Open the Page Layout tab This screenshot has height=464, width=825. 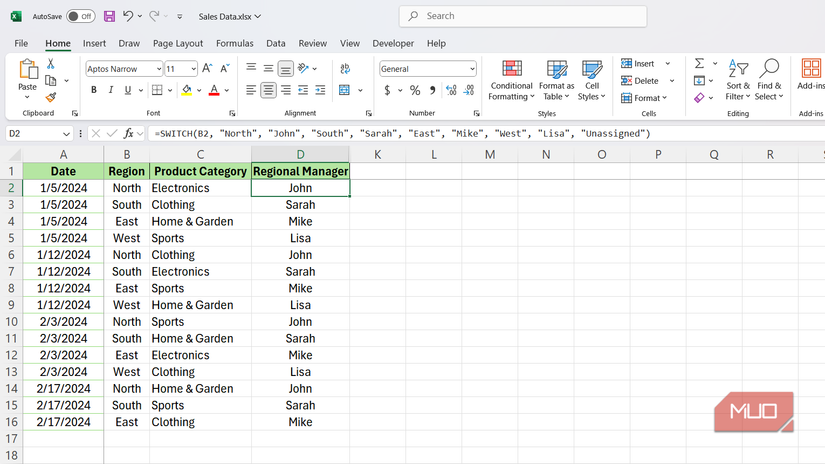tap(178, 44)
